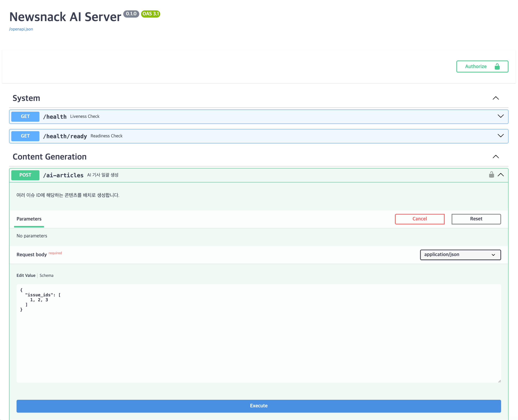
Task: Click inside the request body JSON editor
Action: (x=258, y=339)
